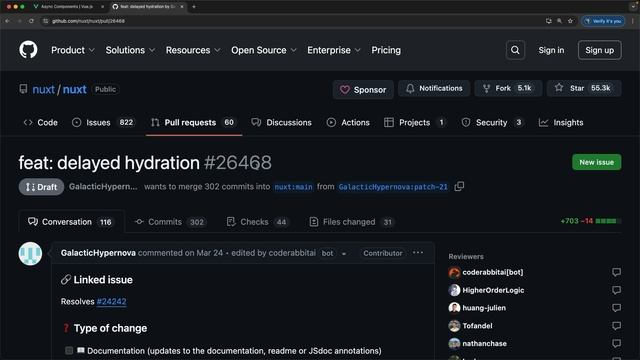
Task: Focus the browser address bar URL
Action: 88,21
